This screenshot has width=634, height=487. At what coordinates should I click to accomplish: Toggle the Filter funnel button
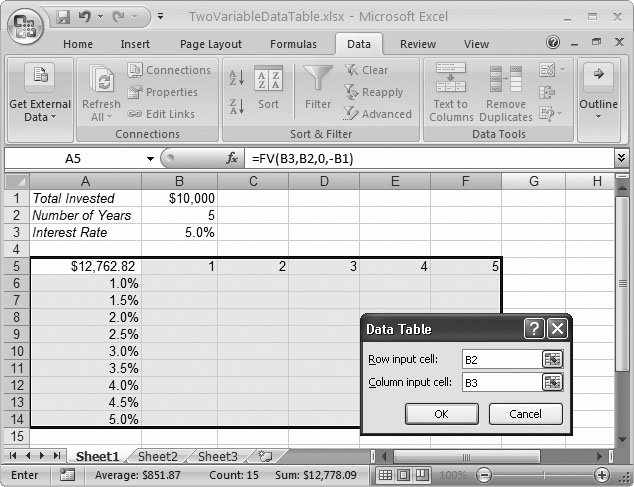coord(318,87)
